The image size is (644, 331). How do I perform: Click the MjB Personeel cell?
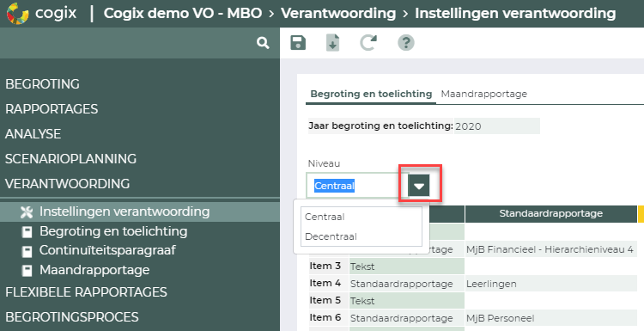[x=550, y=318]
